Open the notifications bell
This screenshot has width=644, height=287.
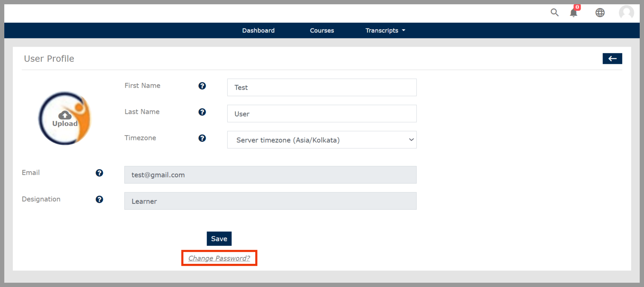click(573, 13)
